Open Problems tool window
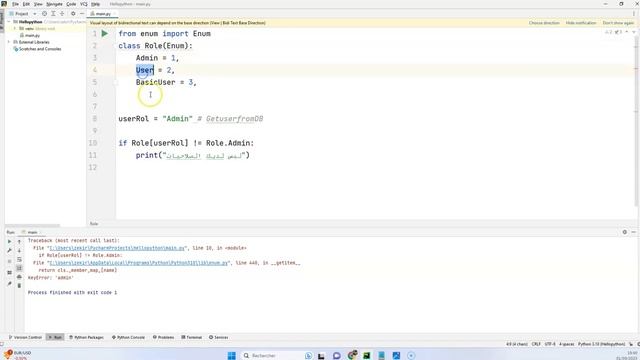 pyautogui.click(x=163, y=337)
